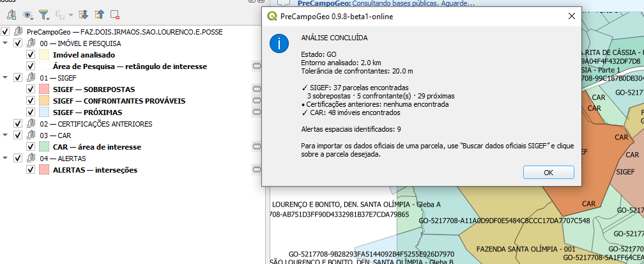The width and height of the screenshot is (644, 264).
Task: Click the ALERTAS — interseções red swatch
Action: (44, 170)
